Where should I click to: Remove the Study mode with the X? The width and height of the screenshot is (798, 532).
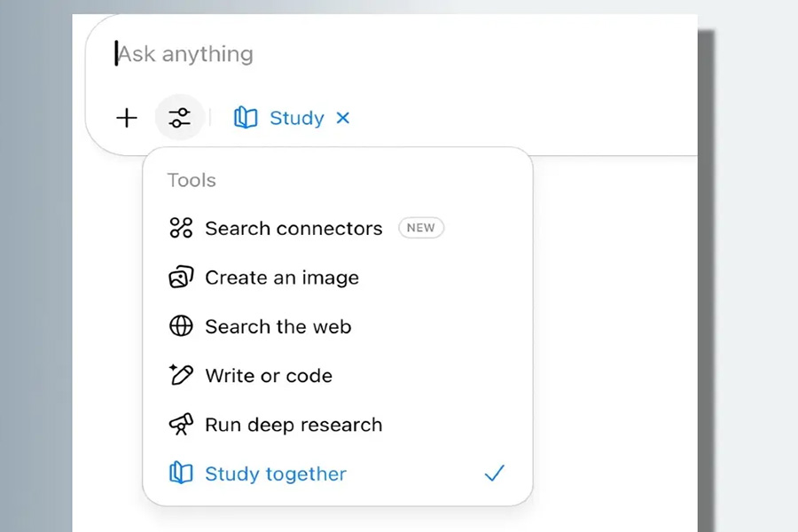343,118
